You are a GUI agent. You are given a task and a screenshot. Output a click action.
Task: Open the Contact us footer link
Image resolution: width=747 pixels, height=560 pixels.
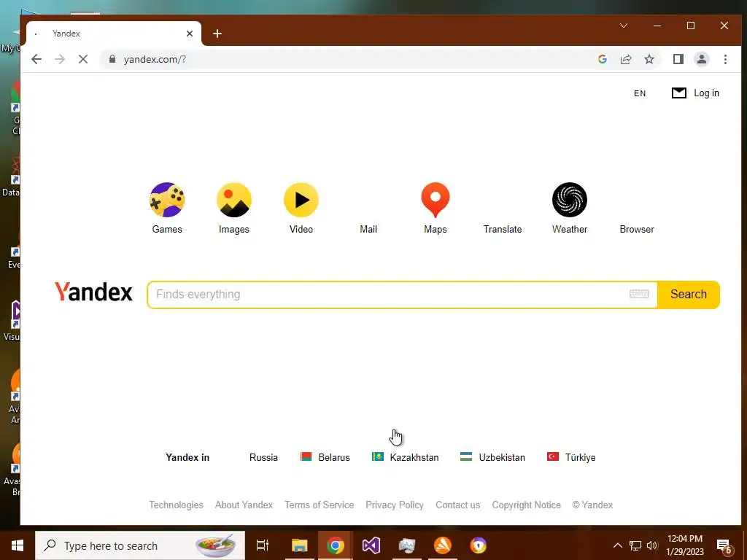click(458, 505)
